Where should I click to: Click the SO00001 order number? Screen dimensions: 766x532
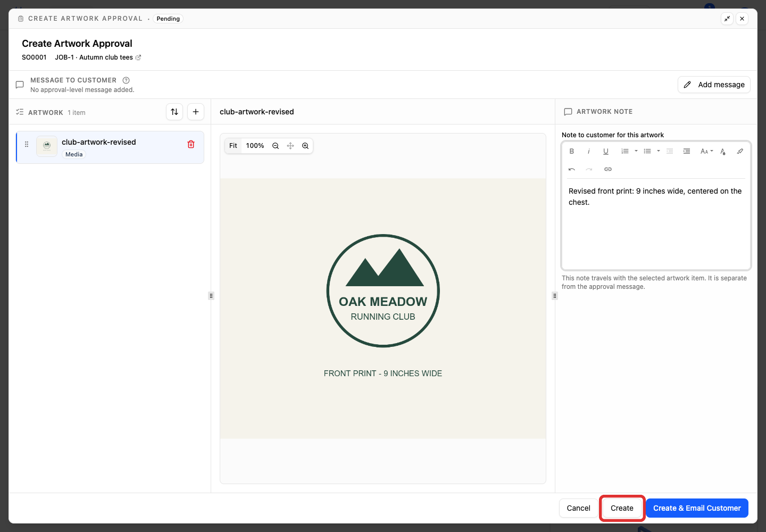pyautogui.click(x=34, y=57)
